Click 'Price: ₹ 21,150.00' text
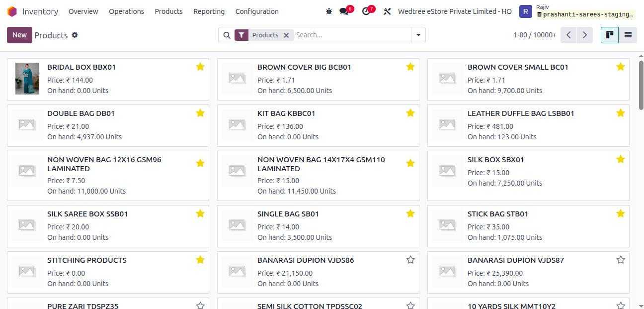The image size is (644, 309). [x=285, y=273]
